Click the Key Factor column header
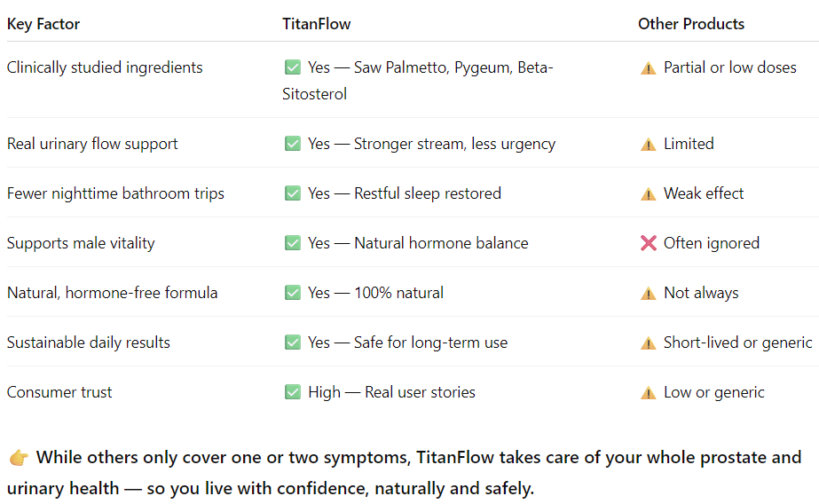 click(x=43, y=24)
